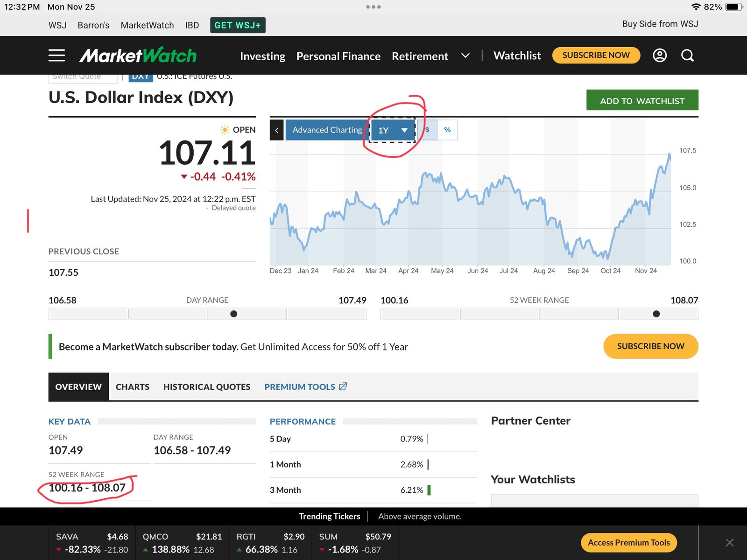Screen dimensions: 747x560
Task: Click Subscribe Now in promo banner
Action: click(x=650, y=346)
